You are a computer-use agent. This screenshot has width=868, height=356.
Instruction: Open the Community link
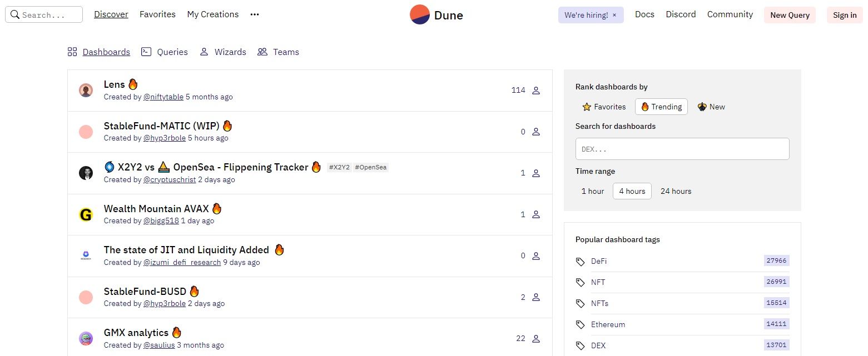pyautogui.click(x=730, y=14)
